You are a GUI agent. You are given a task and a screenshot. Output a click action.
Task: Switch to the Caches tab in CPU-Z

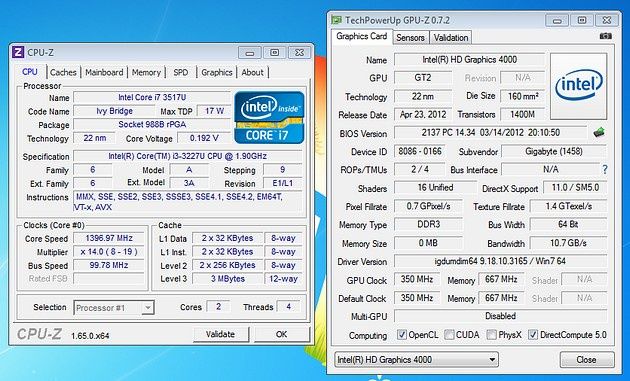(x=63, y=72)
